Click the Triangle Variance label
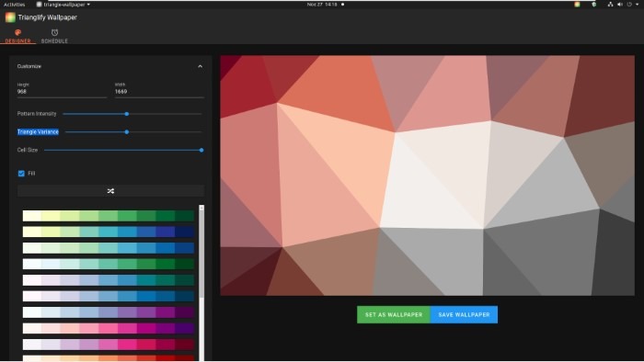This screenshot has height=362, width=644. [x=38, y=132]
